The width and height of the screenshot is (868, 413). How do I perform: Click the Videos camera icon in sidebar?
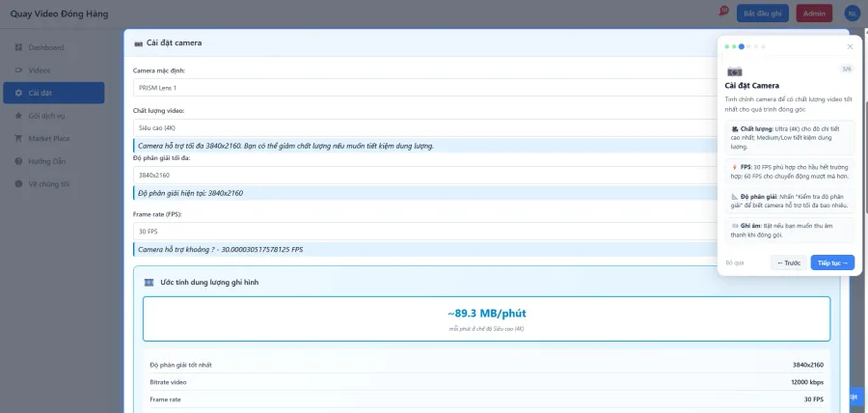[18, 70]
